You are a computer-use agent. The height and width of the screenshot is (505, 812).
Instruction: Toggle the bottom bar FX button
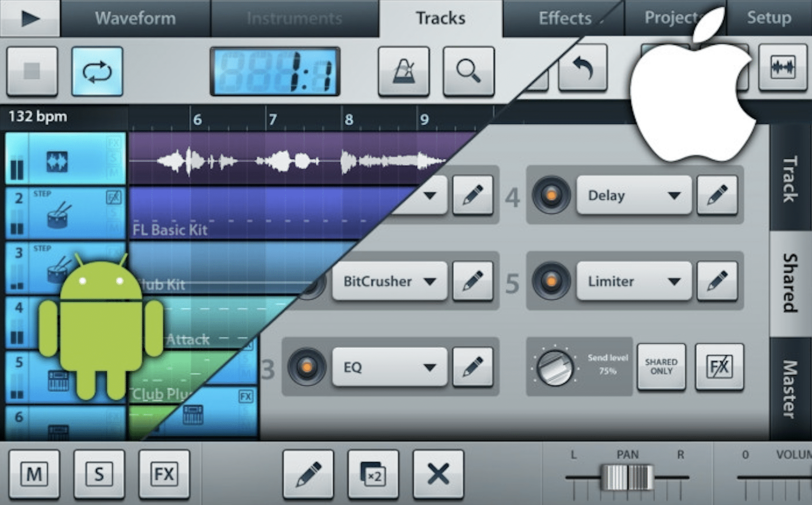(x=164, y=473)
